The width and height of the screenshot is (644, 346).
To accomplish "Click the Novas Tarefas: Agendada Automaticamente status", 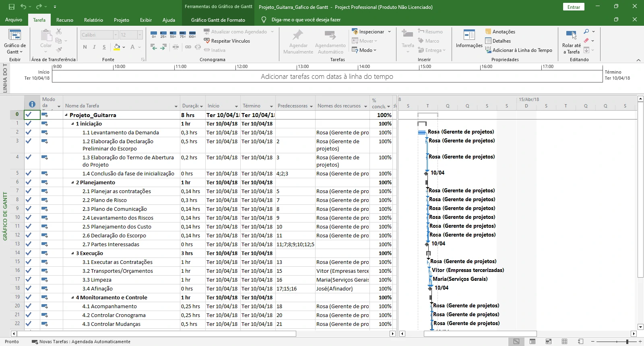I will pos(81,342).
